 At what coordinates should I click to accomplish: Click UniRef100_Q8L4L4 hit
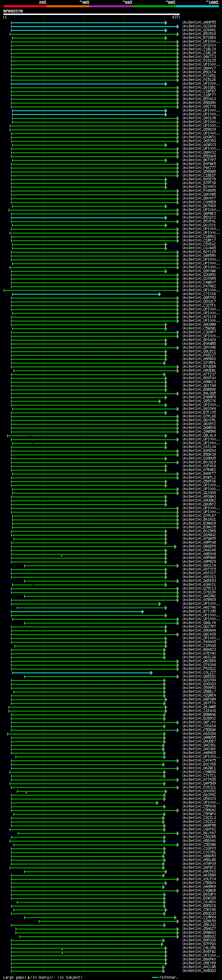point(199,436)
